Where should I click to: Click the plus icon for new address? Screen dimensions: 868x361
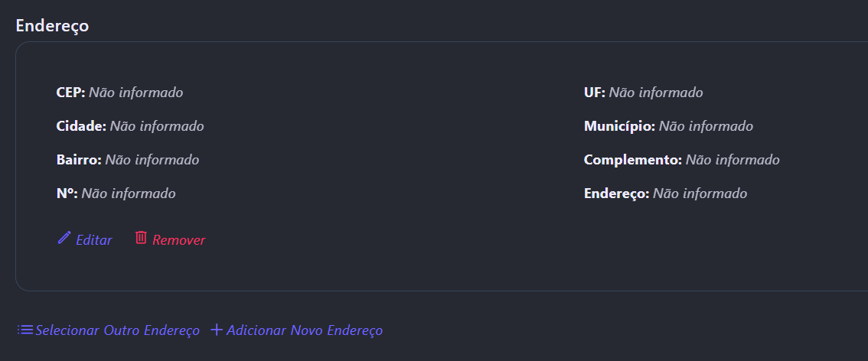point(217,330)
